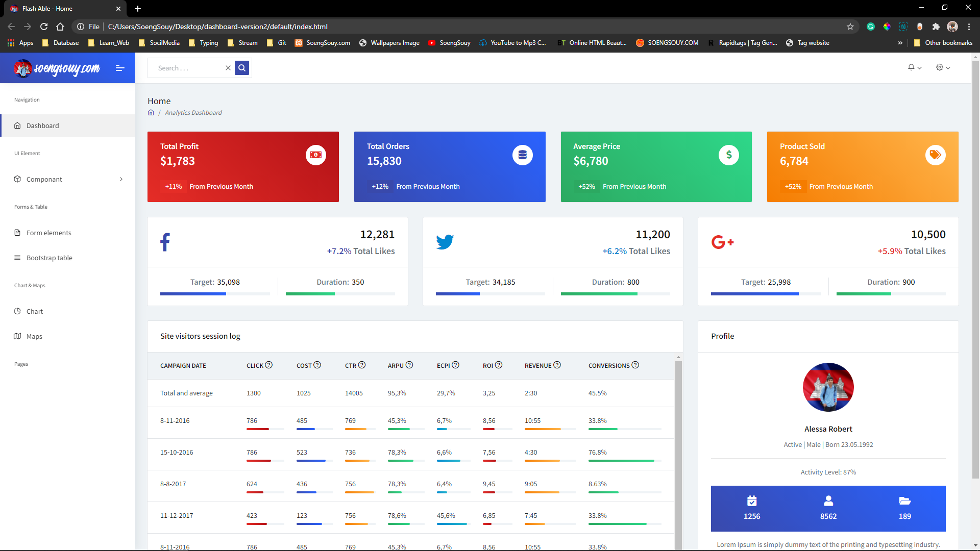Click the tag icon on Product Sold card
This screenshot has width=980, height=551.
[936, 155]
